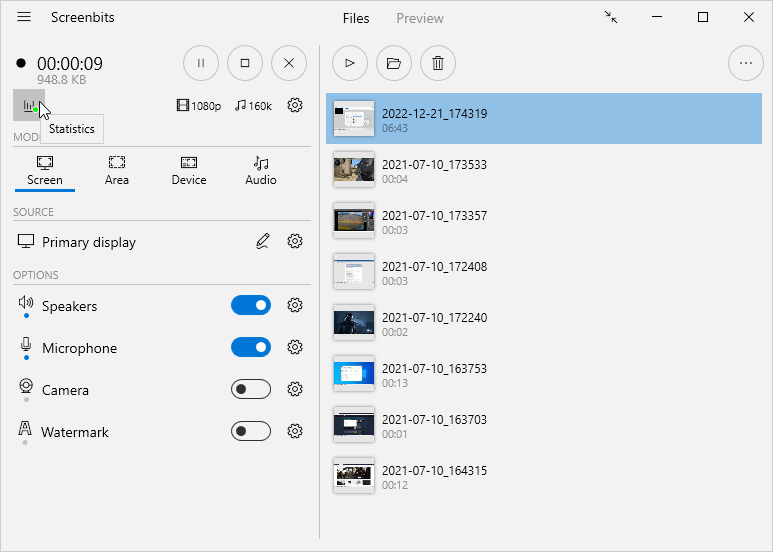
Task: Stop the recording with the square button
Action: click(x=245, y=63)
